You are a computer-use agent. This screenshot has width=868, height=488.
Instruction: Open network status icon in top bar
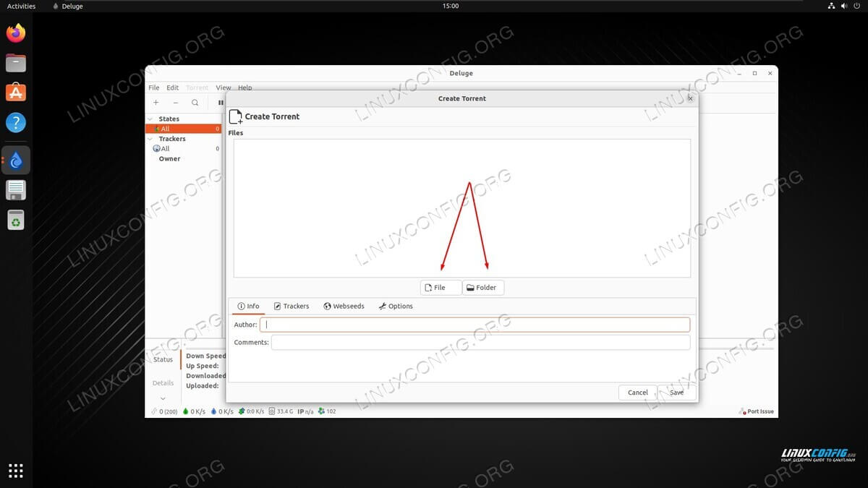tap(831, 6)
